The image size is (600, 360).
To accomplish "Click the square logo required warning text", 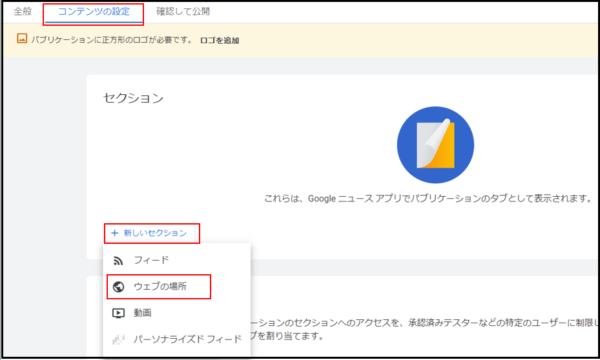I will click(111, 40).
